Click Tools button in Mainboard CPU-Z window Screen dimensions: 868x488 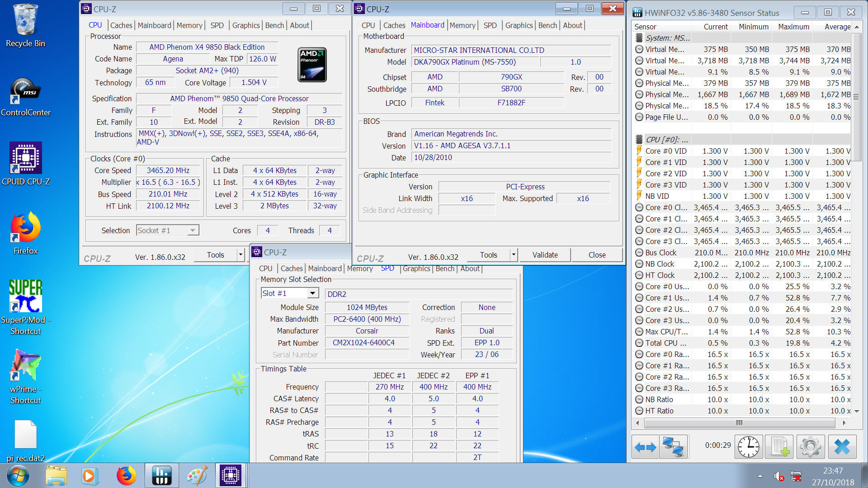click(x=488, y=255)
